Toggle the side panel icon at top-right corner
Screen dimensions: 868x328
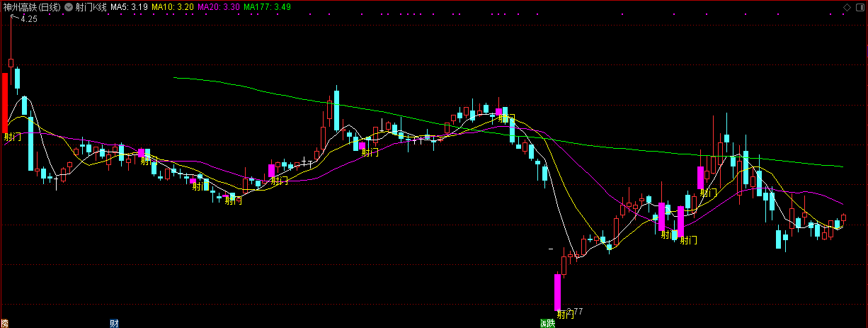pos(860,7)
